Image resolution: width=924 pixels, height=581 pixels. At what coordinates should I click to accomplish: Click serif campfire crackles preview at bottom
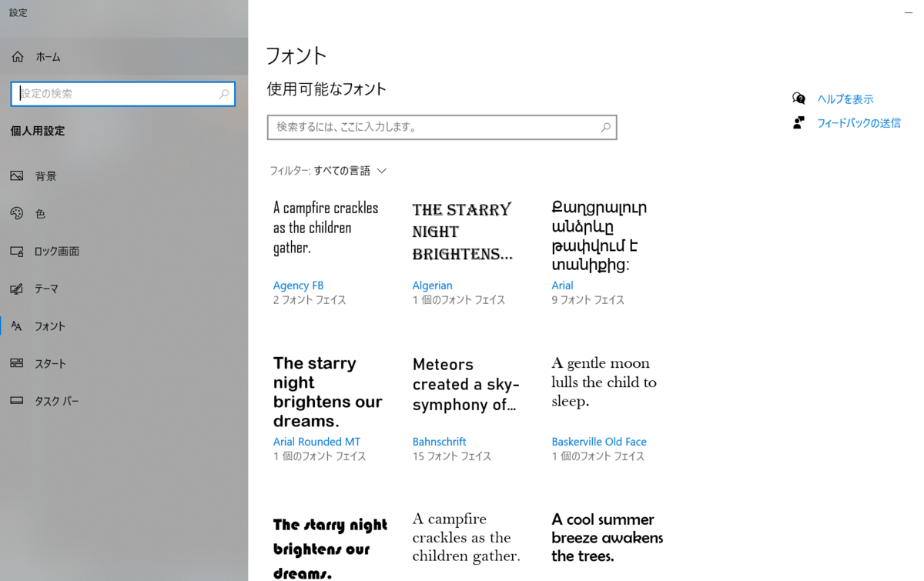click(x=466, y=537)
